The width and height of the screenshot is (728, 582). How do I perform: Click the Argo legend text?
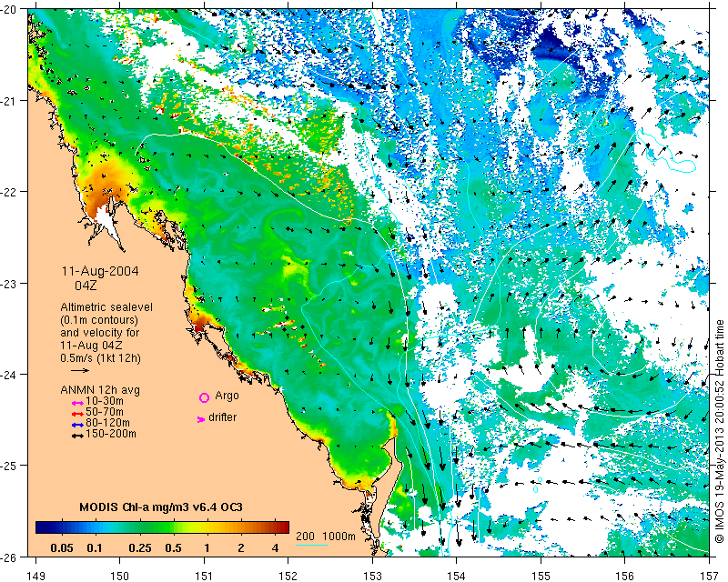(227, 396)
